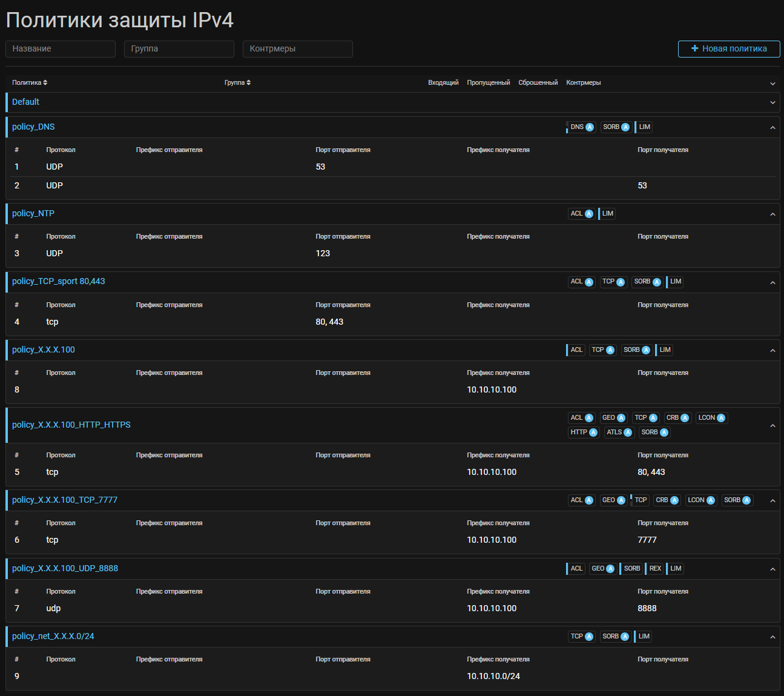This screenshot has height=696, width=784.
Task: Click the plus icon in the new policy button
Action: click(x=695, y=48)
